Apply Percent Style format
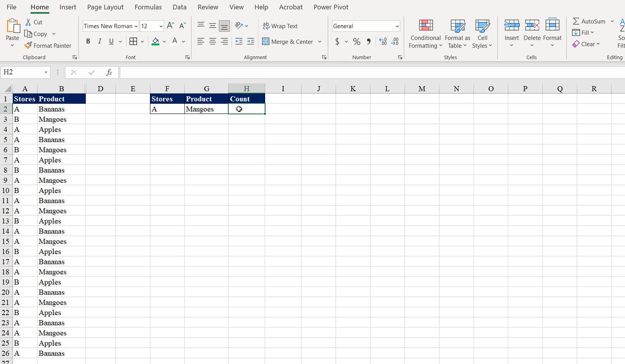625x364 pixels. [x=357, y=42]
